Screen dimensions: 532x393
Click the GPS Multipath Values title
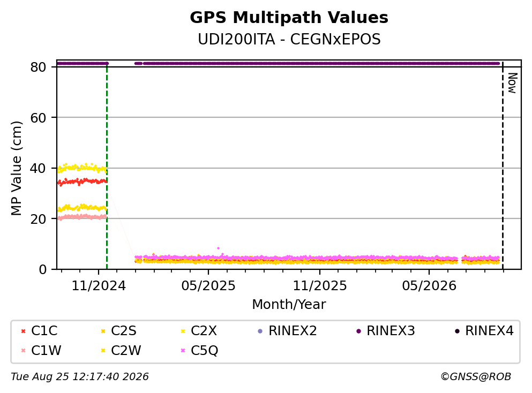pyautogui.click(x=289, y=18)
